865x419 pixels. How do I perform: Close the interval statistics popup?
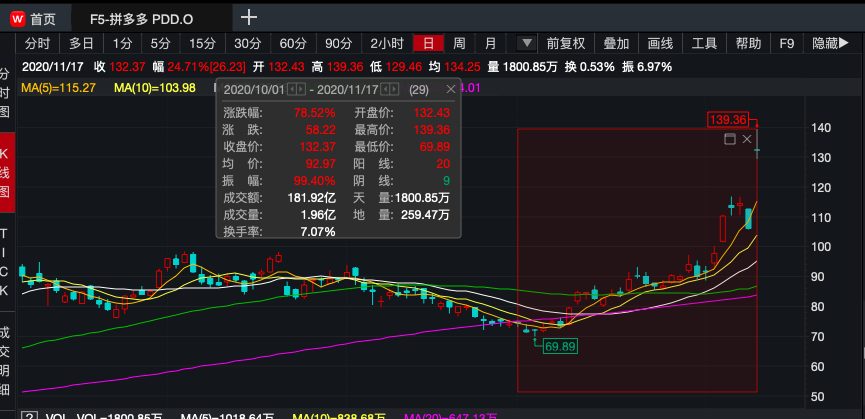point(450,90)
